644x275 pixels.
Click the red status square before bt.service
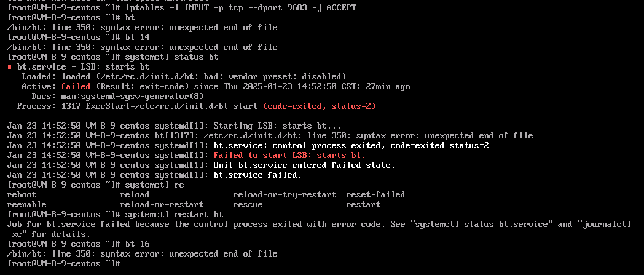point(9,67)
